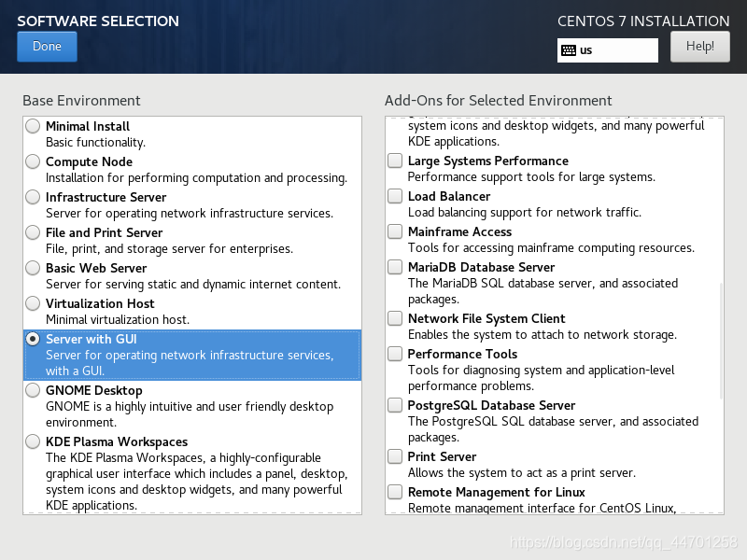This screenshot has height=560, width=747.
Task: Click 'Enables the system to attach to network storage.'
Action: 543,335
